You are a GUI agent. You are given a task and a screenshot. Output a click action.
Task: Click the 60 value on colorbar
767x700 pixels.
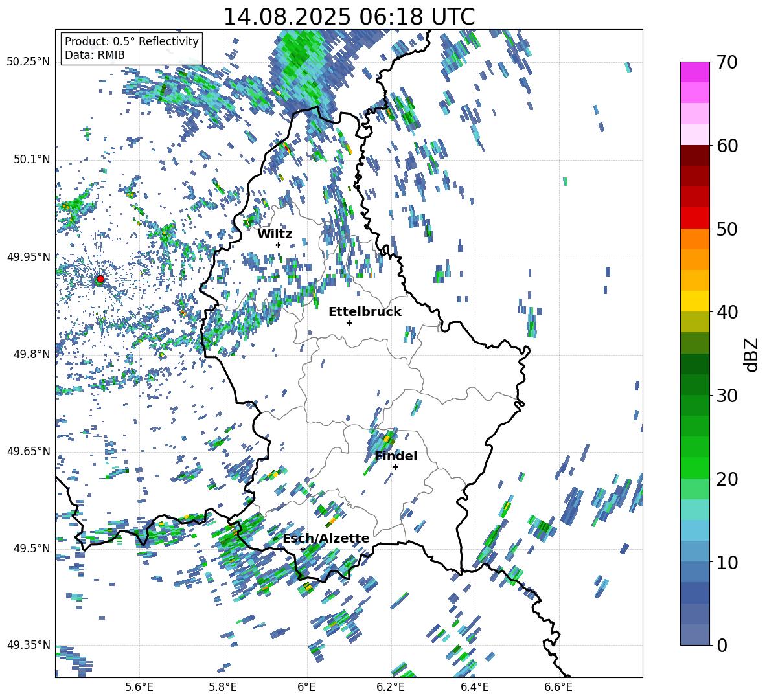727,146
